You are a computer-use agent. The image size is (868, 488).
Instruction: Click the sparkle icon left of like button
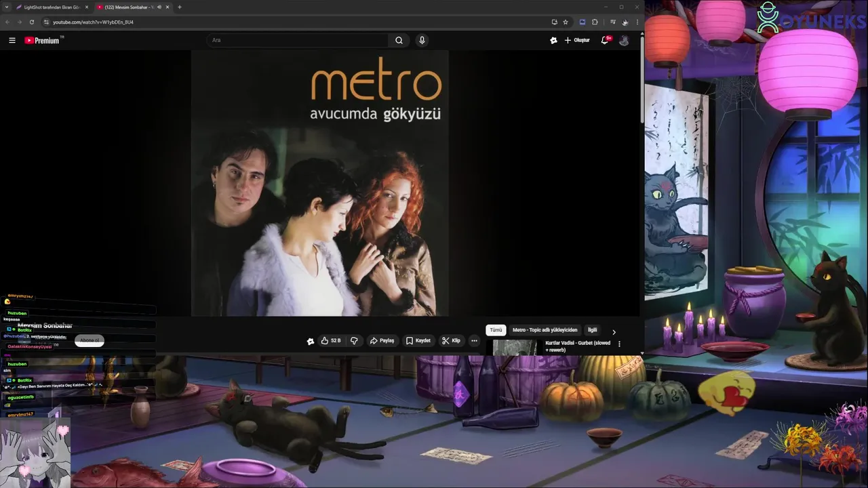311,341
